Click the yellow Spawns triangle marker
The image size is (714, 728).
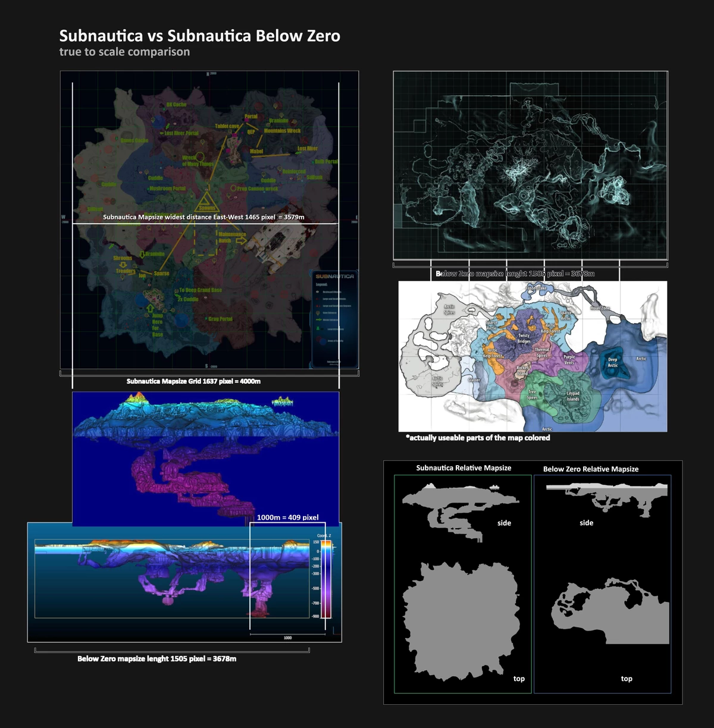coord(206,202)
